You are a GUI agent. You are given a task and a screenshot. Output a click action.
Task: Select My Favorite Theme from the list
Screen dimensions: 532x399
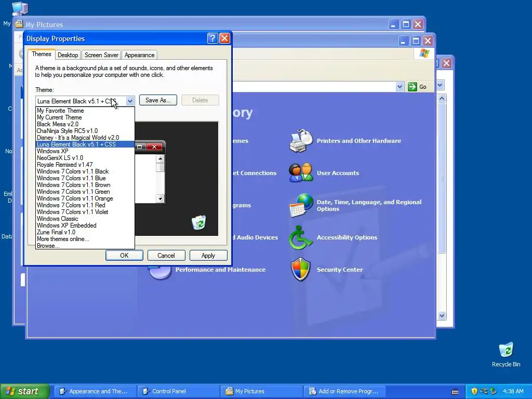pos(85,111)
